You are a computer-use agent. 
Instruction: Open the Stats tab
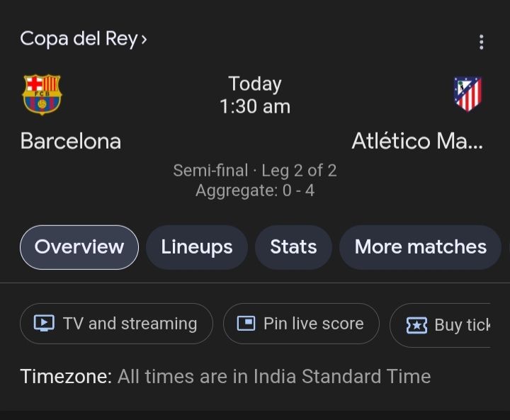[x=293, y=247]
